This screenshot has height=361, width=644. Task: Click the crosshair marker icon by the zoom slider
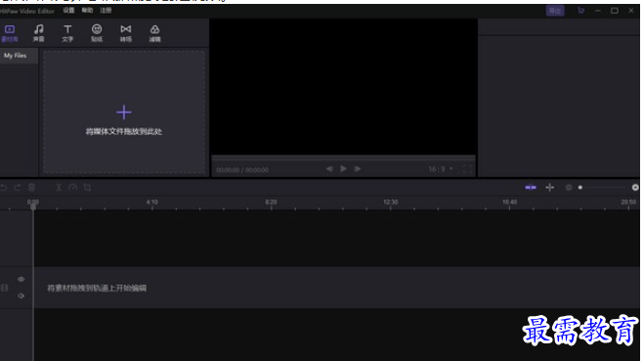[549, 188]
